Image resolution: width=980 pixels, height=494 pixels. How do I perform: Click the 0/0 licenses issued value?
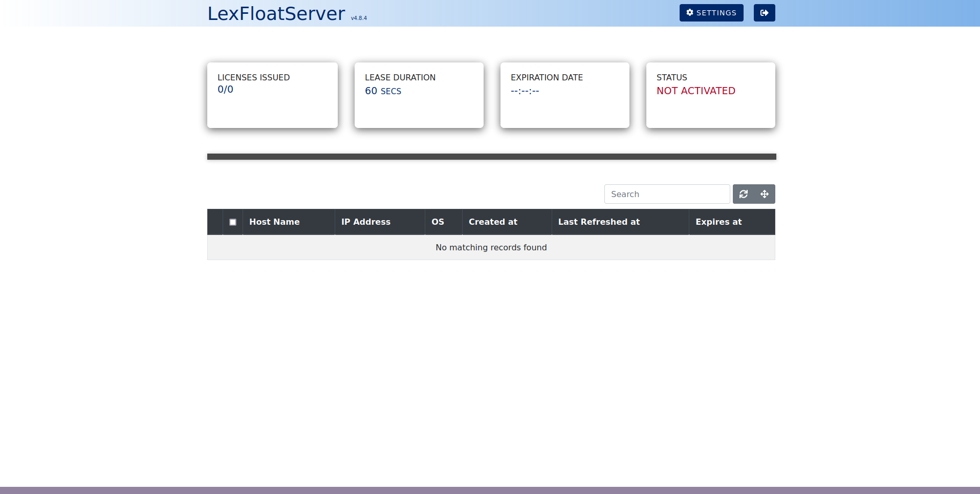point(225,89)
